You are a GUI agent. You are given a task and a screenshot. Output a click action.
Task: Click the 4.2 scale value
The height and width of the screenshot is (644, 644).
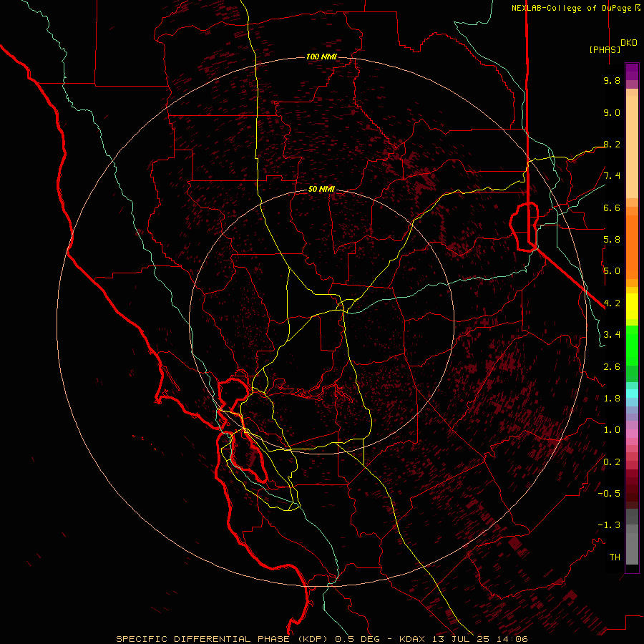tap(612, 303)
